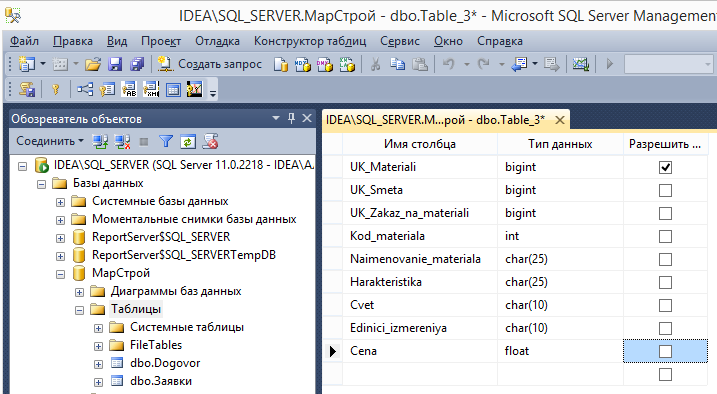Open the Сервис menu
Viewport: 717px width, 394px height.
point(400,41)
